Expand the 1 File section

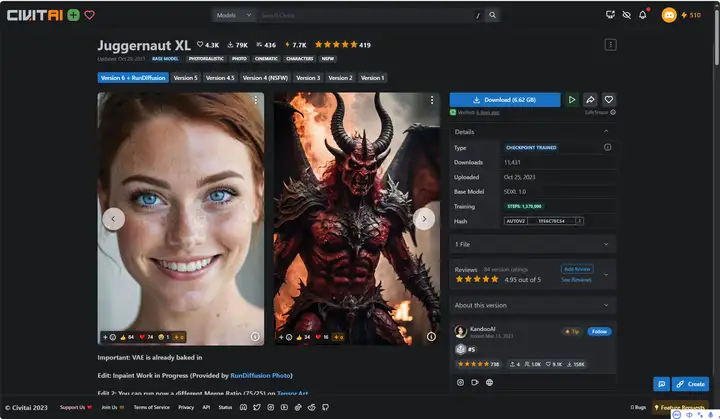[x=533, y=244]
